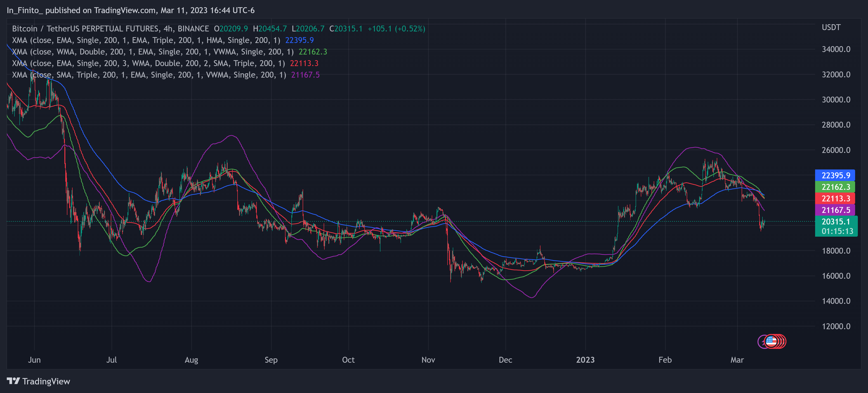This screenshot has width=868, height=393.
Task: Select the XMA legend starting with SMA, Triple
Action: click(x=149, y=75)
